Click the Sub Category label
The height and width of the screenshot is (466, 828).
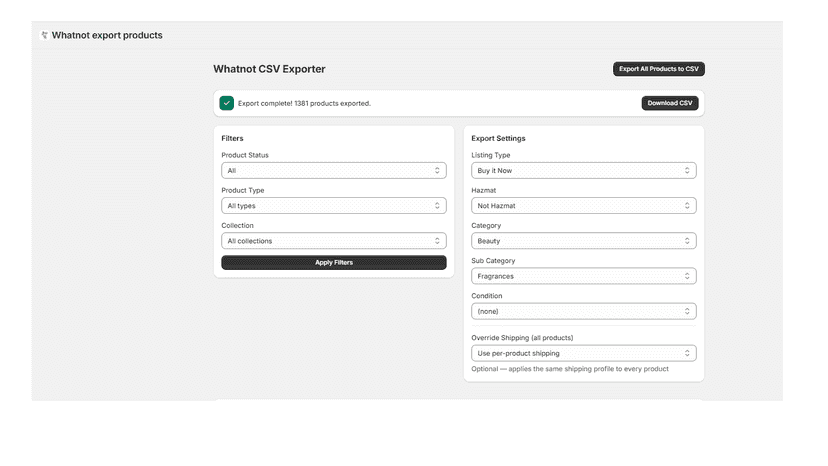click(x=493, y=260)
